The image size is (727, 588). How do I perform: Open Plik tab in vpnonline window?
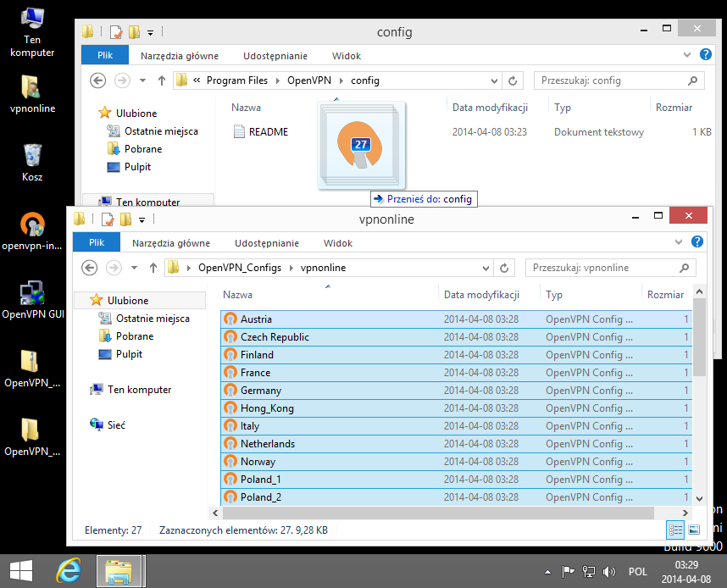point(97,242)
